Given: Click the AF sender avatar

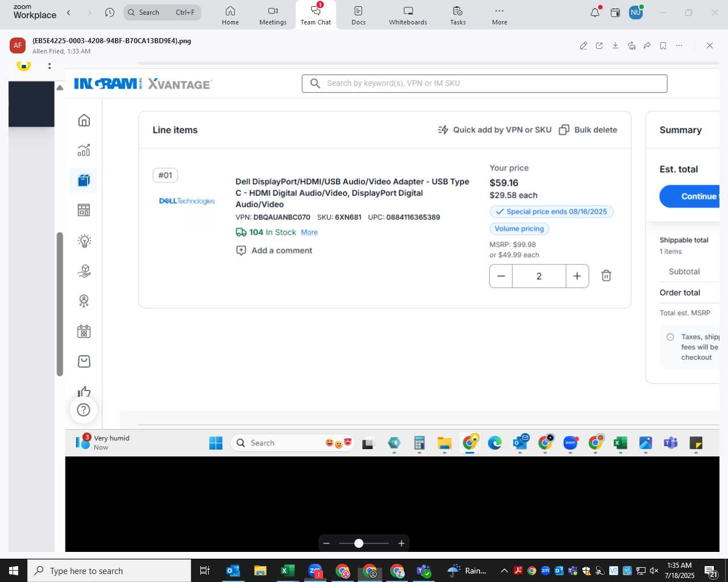Looking at the screenshot, I should [18, 45].
